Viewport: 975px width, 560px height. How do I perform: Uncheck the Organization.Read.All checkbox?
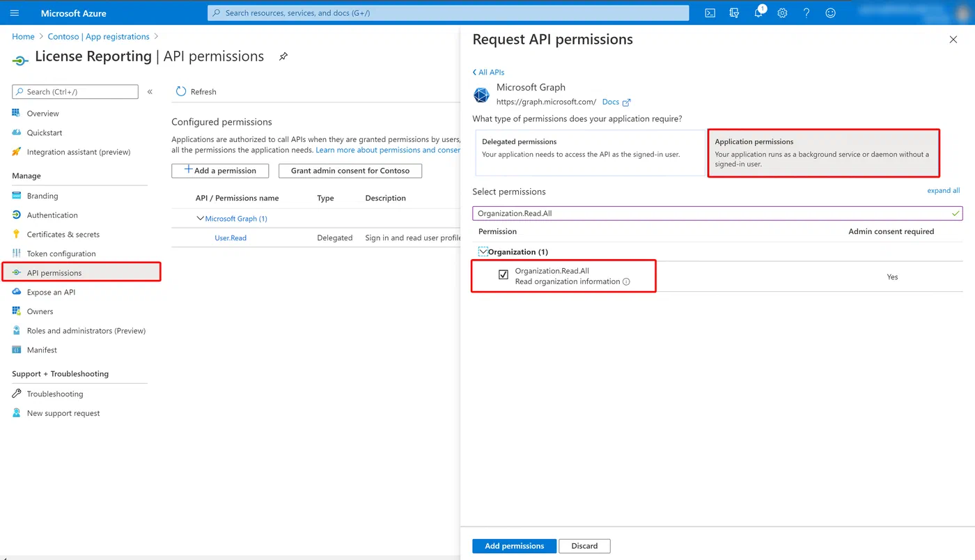point(503,275)
